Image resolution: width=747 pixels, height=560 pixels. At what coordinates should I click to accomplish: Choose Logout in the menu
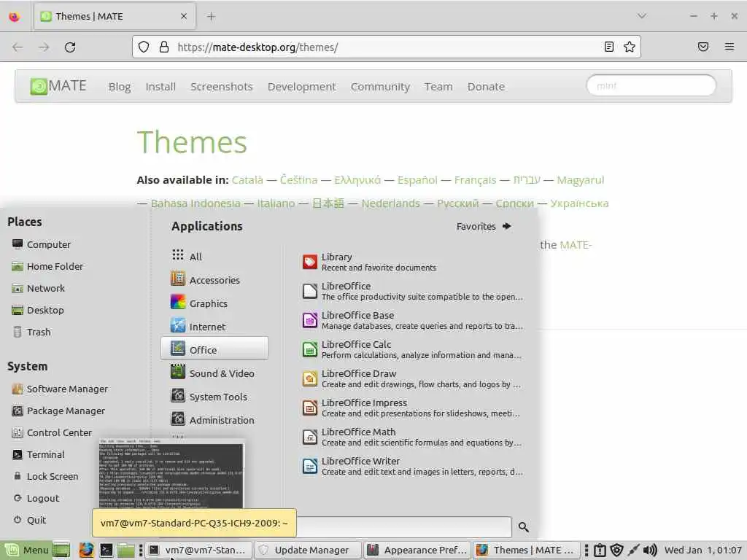click(36, 498)
